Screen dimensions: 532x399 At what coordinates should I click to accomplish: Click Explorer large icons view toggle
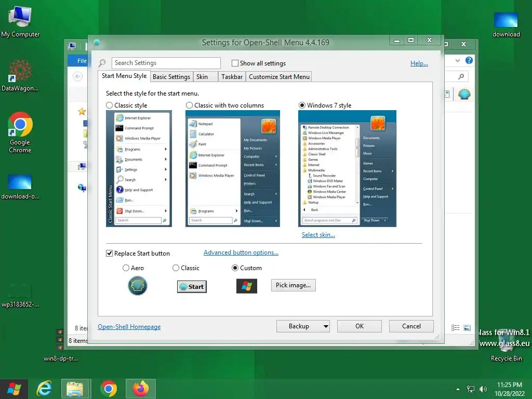click(467, 328)
